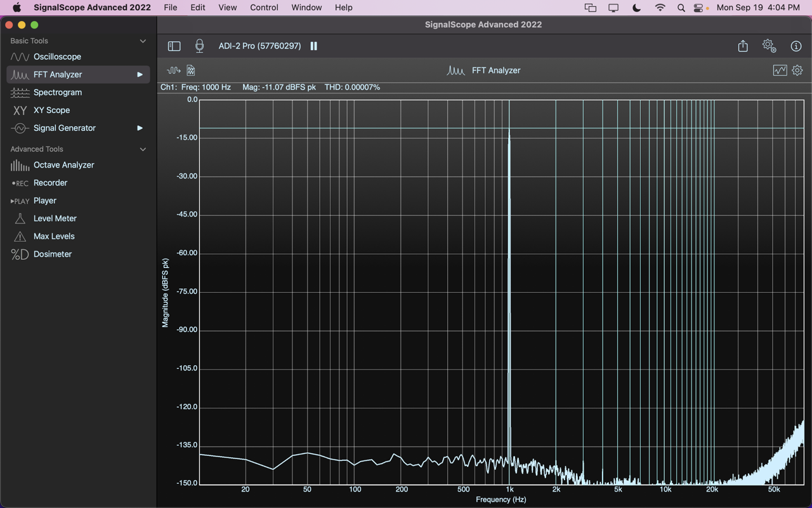Open the View menu

point(227,8)
